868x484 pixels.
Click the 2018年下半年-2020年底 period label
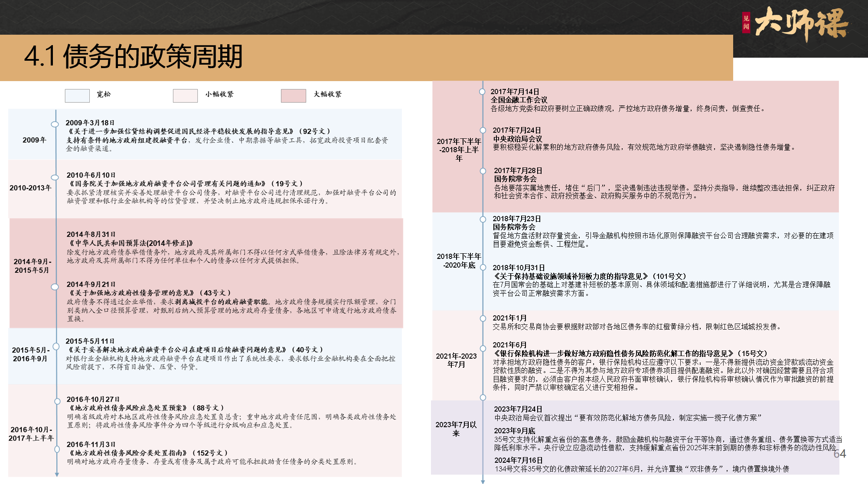[459, 261]
